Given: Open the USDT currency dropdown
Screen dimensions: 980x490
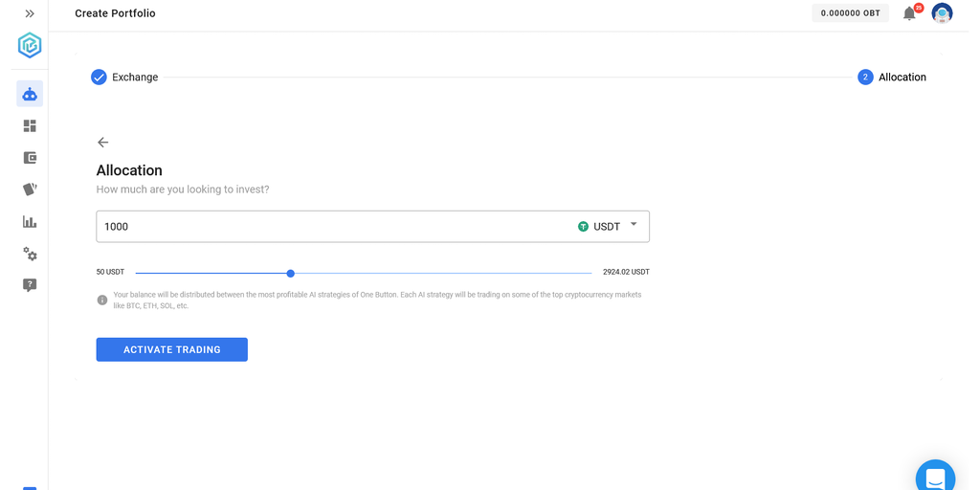Looking at the screenshot, I should [610, 227].
